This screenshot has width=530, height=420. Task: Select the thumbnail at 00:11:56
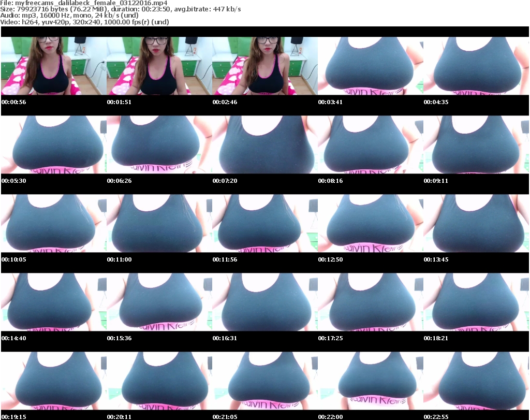265,223
